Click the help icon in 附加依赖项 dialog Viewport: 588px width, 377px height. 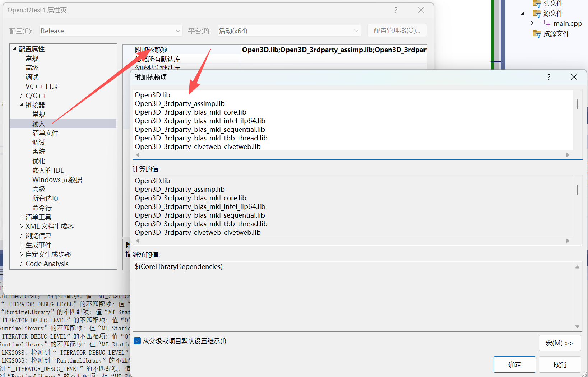(x=549, y=77)
